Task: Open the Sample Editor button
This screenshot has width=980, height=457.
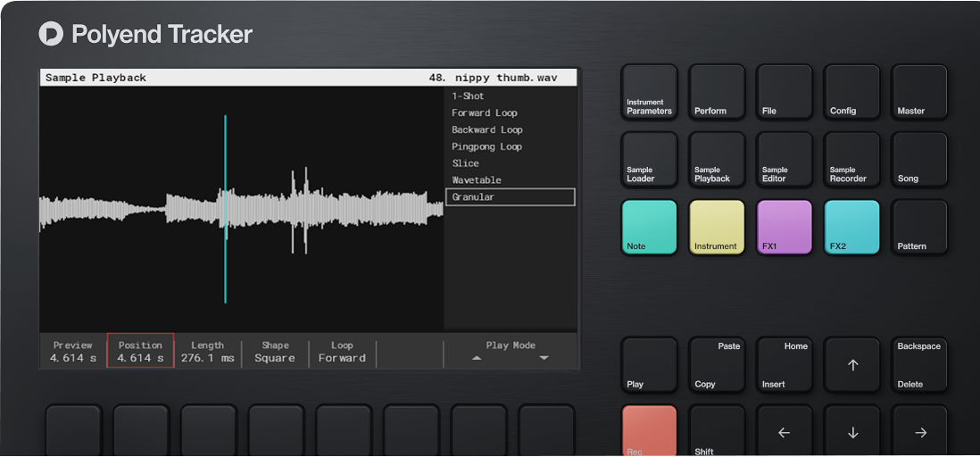Action: coord(785,160)
